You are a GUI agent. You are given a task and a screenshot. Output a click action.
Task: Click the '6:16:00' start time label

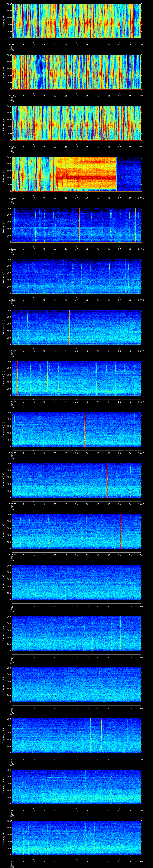coord(12,44)
